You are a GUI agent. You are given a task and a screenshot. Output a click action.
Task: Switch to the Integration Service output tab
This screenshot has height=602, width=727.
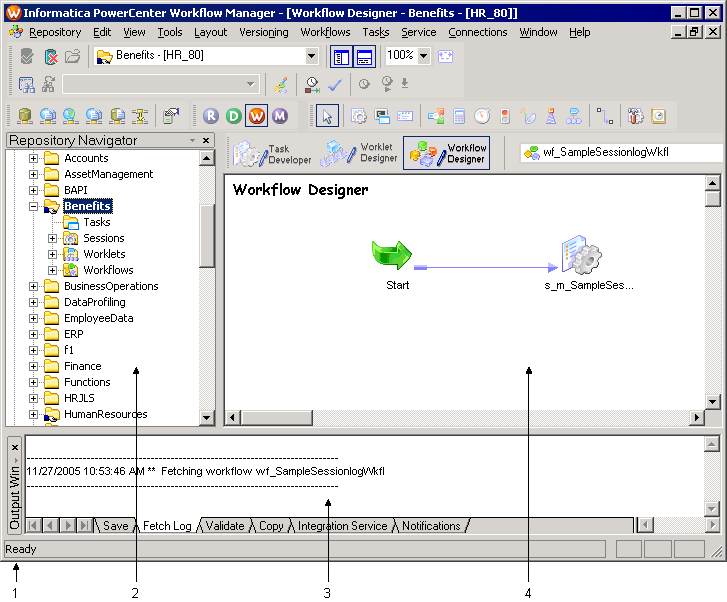click(x=342, y=526)
